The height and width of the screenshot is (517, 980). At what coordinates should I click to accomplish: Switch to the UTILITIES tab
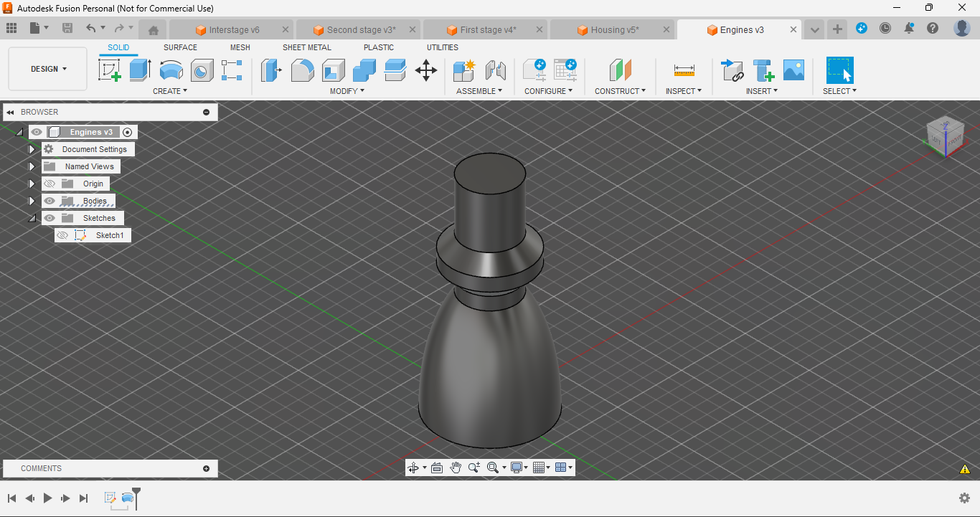(443, 47)
